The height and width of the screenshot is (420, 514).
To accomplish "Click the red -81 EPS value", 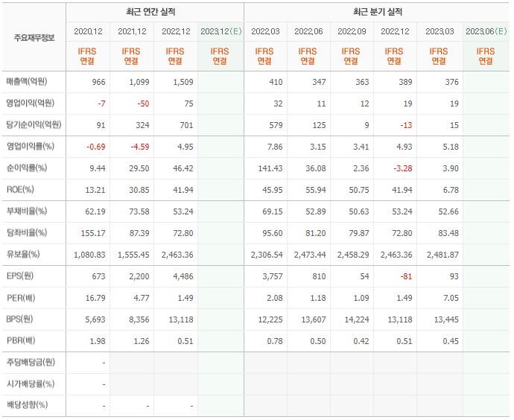I will click(x=406, y=277).
